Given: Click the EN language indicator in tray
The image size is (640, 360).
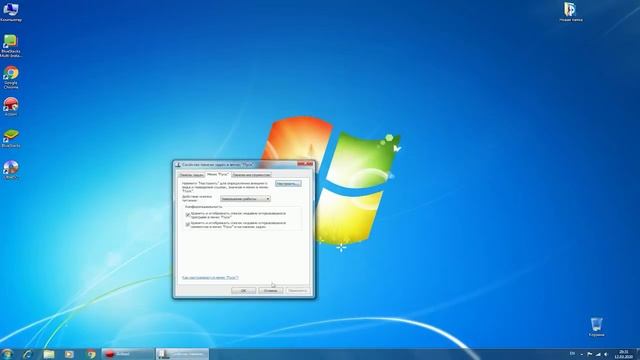Looking at the screenshot, I should pyautogui.click(x=572, y=354).
